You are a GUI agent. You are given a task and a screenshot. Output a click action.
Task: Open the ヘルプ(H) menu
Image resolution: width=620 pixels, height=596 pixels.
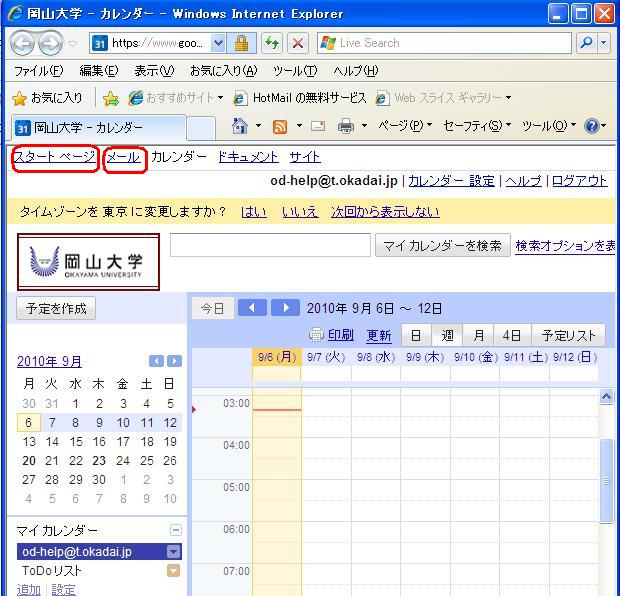pyautogui.click(x=356, y=71)
